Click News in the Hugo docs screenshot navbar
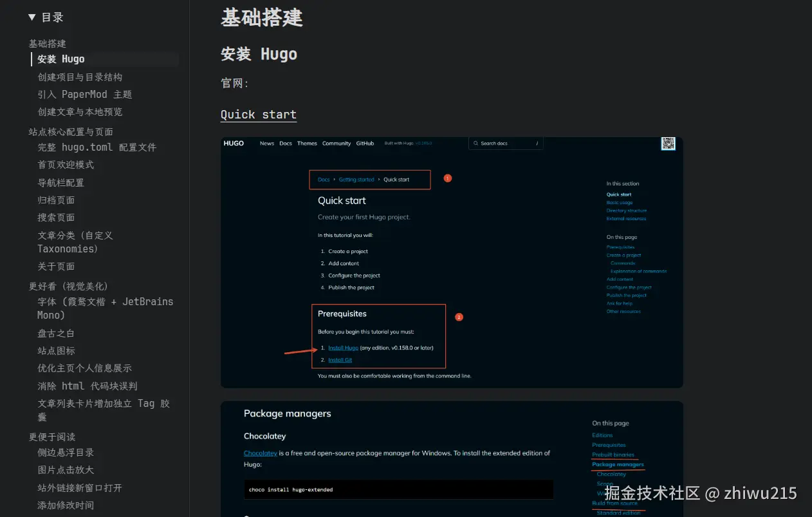The width and height of the screenshot is (812, 517). pos(267,144)
